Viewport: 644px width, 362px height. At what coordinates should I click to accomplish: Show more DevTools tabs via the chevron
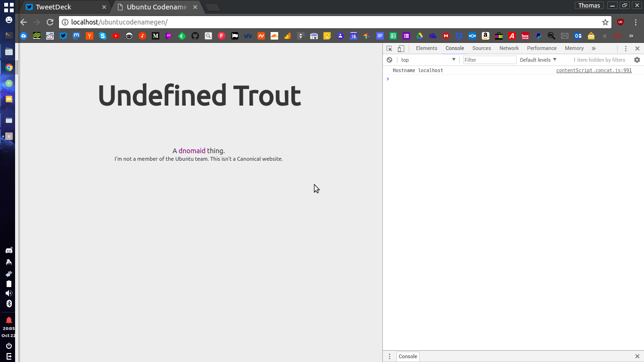(x=594, y=49)
